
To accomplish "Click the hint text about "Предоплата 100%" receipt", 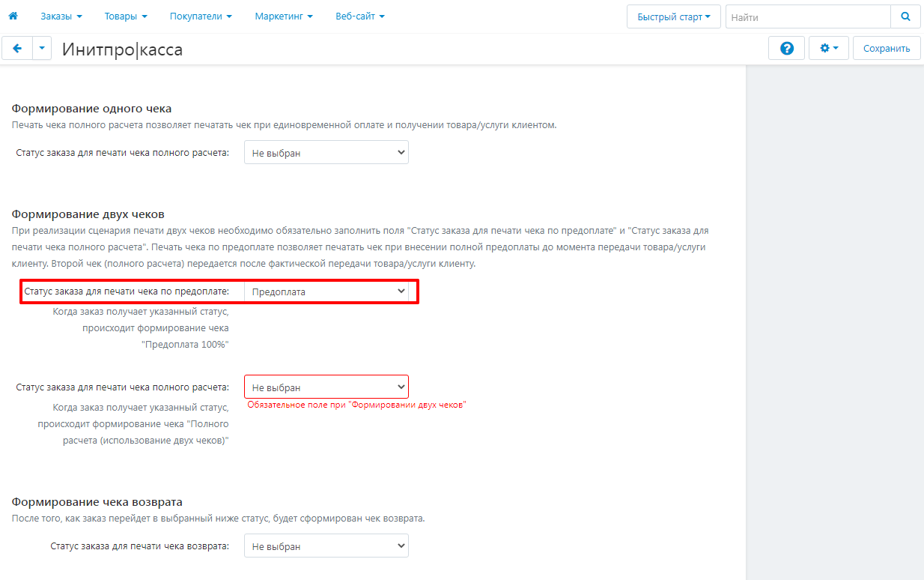I will 141,327.
